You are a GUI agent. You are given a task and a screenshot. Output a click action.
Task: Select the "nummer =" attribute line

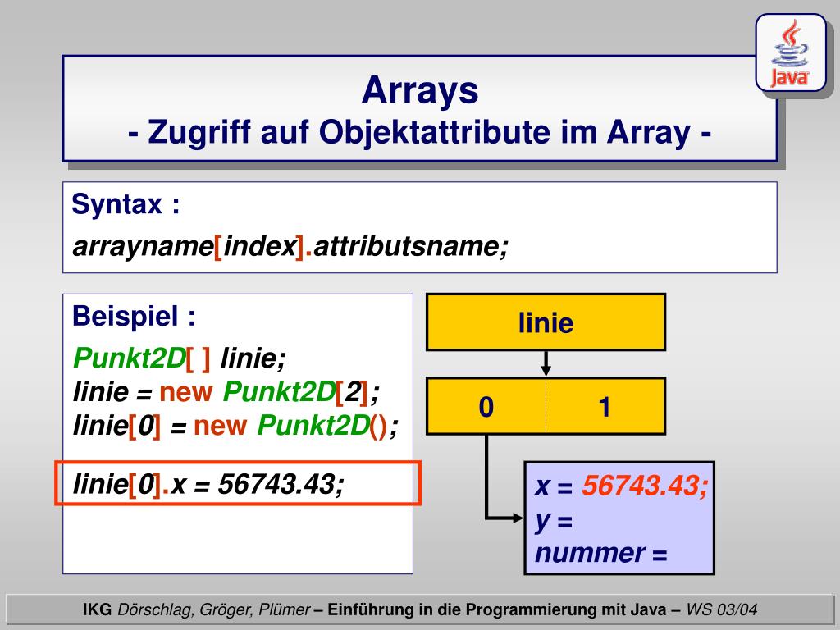[601, 554]
